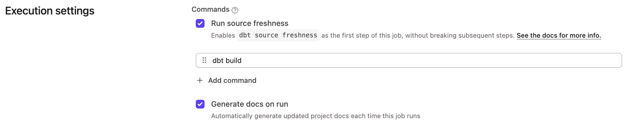The image size is (644, 129).
Task: Disable the Generate docs on run checkbox
Action: (200, 104)
